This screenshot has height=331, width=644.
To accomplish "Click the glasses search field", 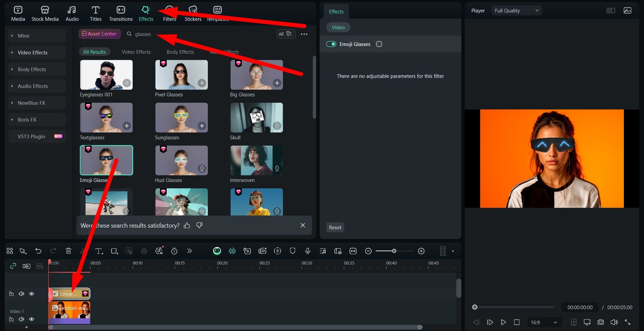I will click(x=198, y=34).
